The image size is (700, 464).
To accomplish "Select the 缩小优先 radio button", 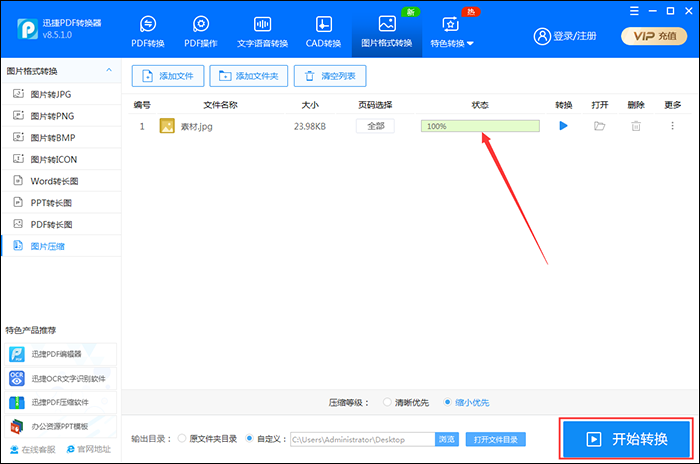I will (x=447, y=402).
